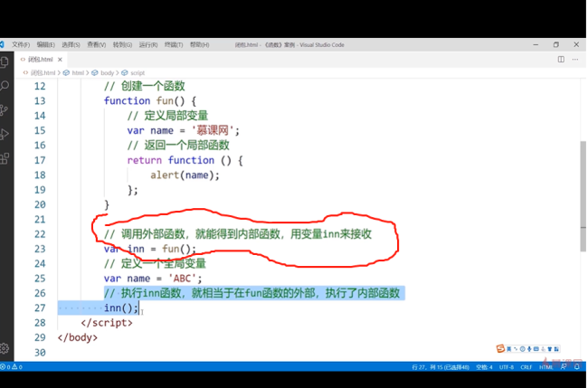This screenshot has height=388, width=588.
Task: Click the inn(); call on line 27
Action: coord(121,308)
